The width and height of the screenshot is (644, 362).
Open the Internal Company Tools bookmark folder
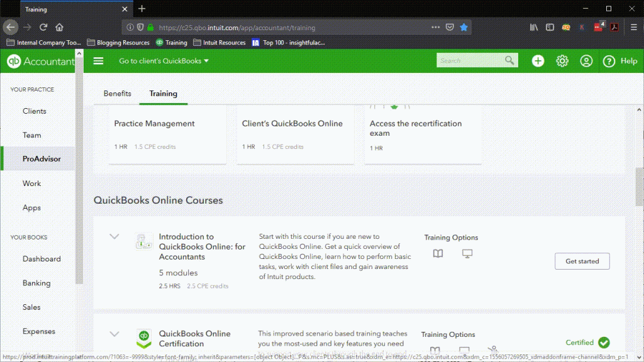tap(44, 42)
